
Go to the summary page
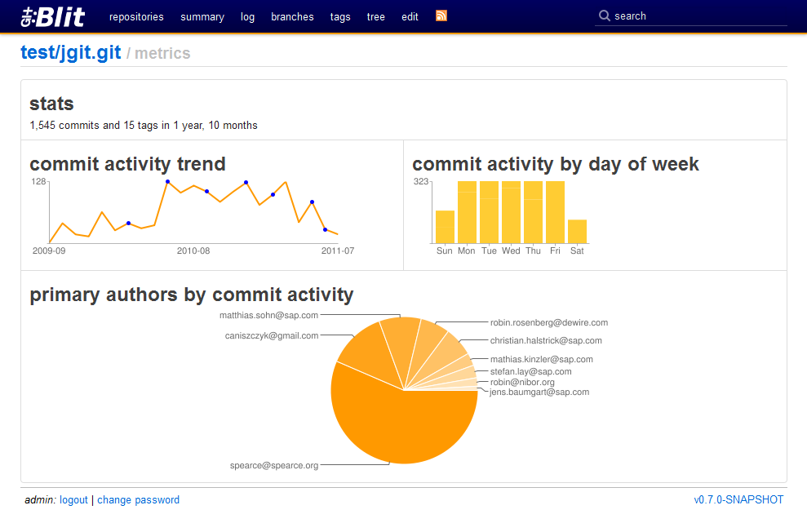click(202, 16)
